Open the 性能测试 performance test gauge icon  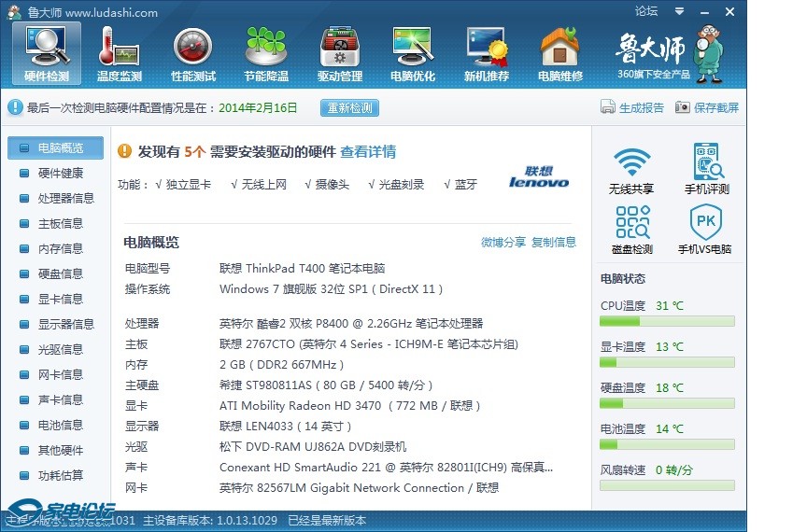(193, 53)
